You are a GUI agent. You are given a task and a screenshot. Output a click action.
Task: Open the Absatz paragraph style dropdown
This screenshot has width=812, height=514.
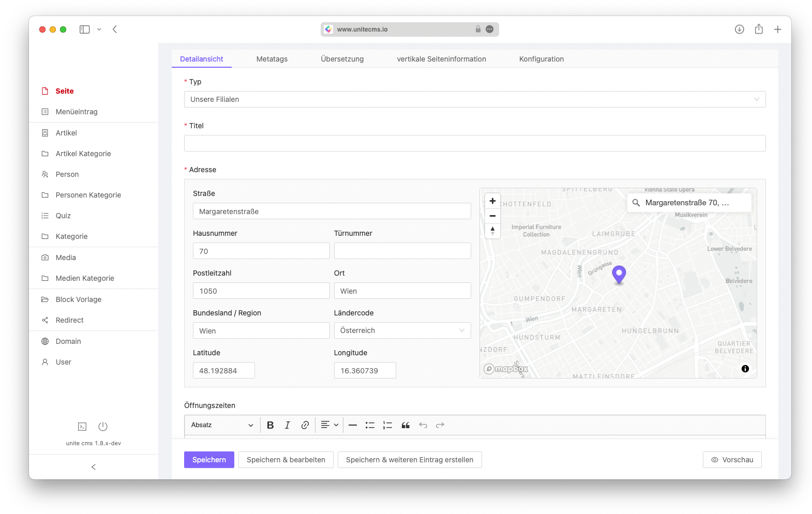point(222,425)
